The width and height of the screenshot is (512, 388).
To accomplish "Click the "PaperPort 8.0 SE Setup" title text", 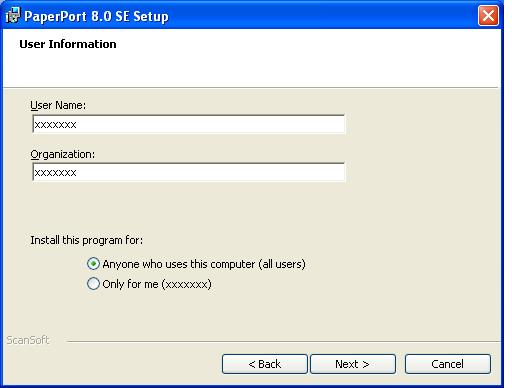I will (96, 16).
